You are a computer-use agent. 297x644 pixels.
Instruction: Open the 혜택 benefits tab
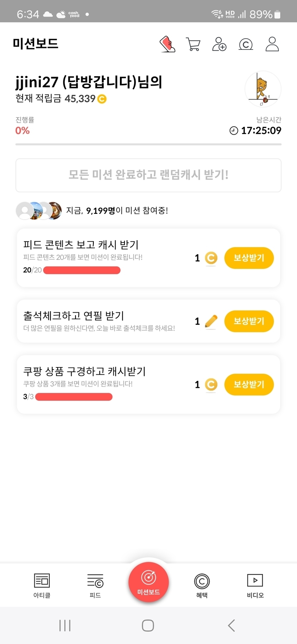point(202,585)
